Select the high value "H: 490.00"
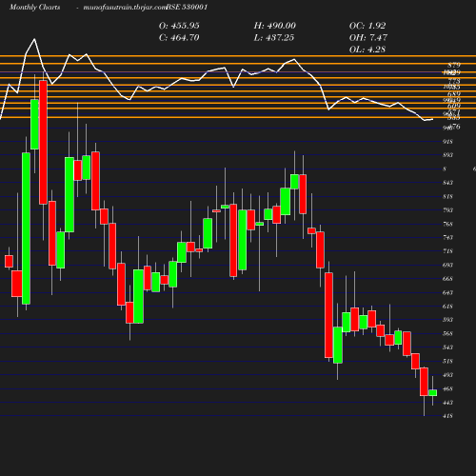The width and height of the screenshot is (476, 476). pos(275,26)
